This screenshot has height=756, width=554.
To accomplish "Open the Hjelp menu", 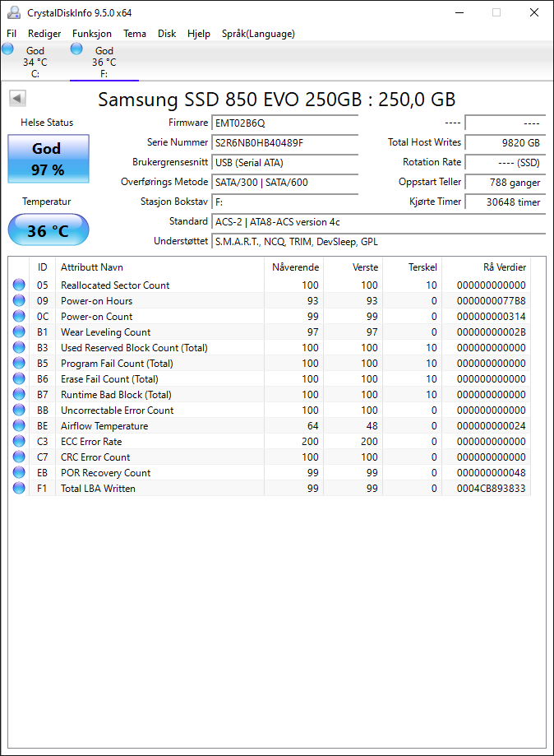I will click(199, 34).
